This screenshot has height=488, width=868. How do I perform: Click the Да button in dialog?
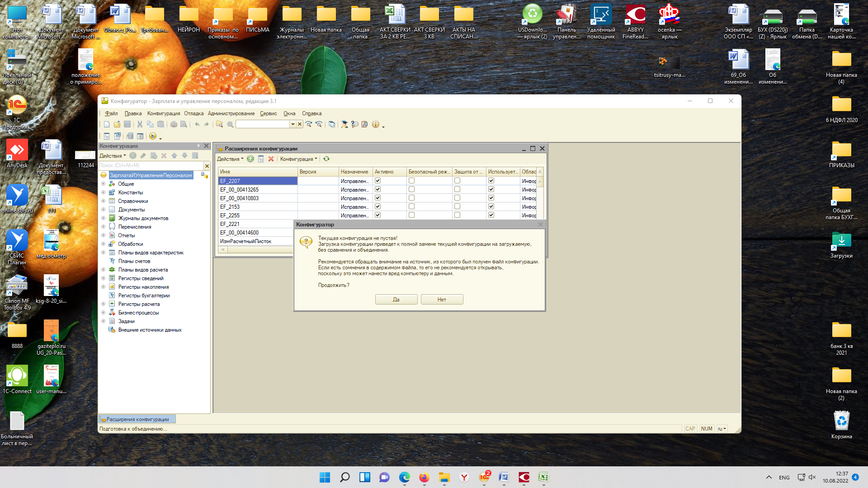click(396, 300)
